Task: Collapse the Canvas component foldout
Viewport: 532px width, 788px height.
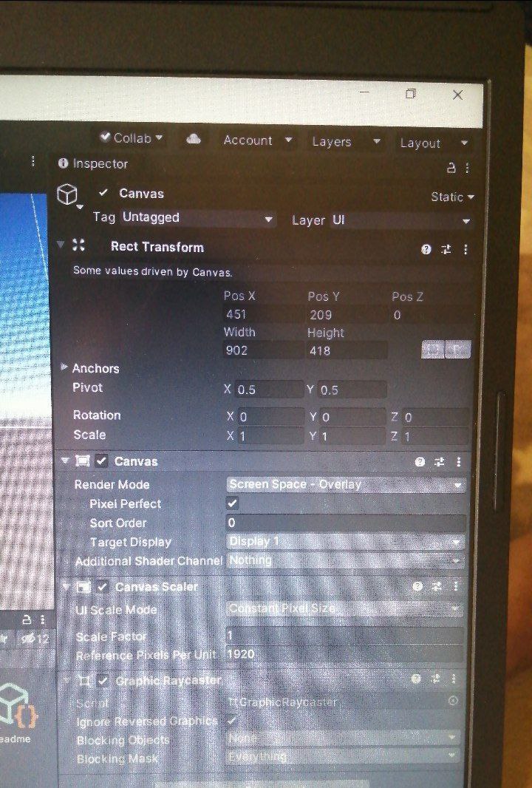Action: [x=64, y=460]
